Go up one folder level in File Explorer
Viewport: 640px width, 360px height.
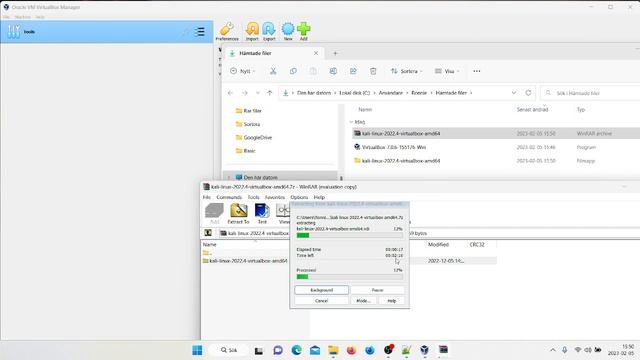tap(270, 93)
